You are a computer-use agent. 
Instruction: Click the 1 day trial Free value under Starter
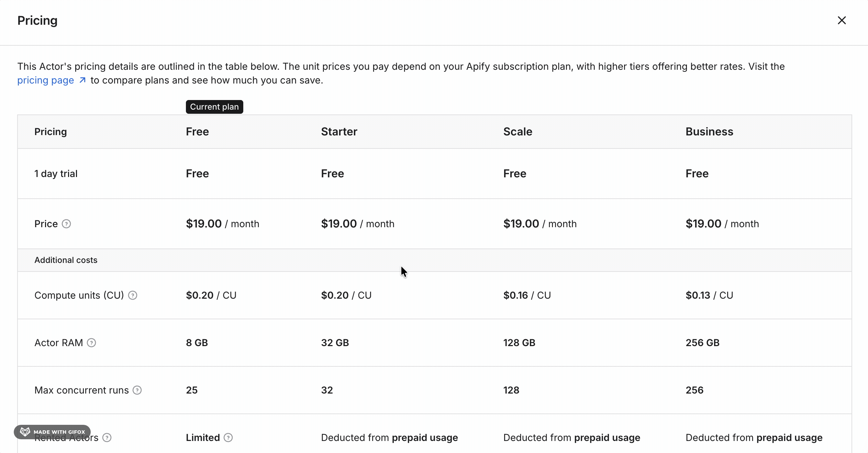point(333,174)
